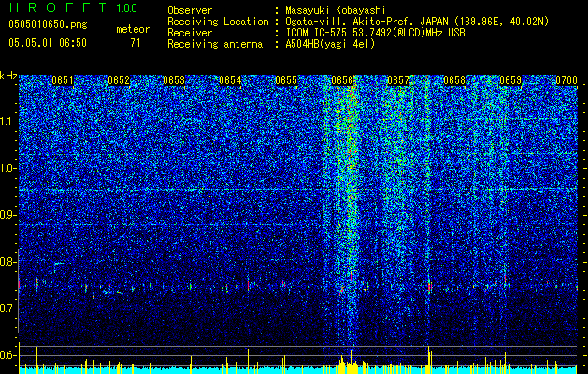Viewport: 588px width, 374px height.
Task: Click the A504HB(yagi 4el) antenna text
Action: tap(330, 44)
